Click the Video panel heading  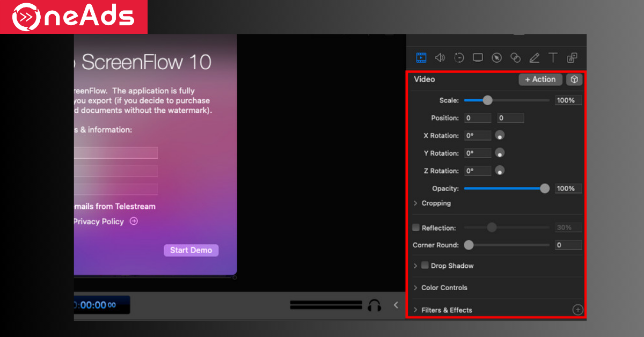425,79
